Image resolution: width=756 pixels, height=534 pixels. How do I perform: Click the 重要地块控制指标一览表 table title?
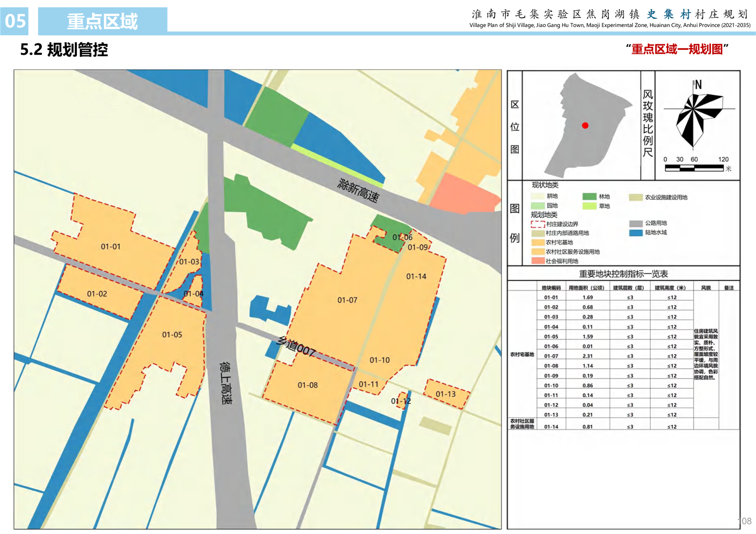pyautogui.click(x=623, y=274)
